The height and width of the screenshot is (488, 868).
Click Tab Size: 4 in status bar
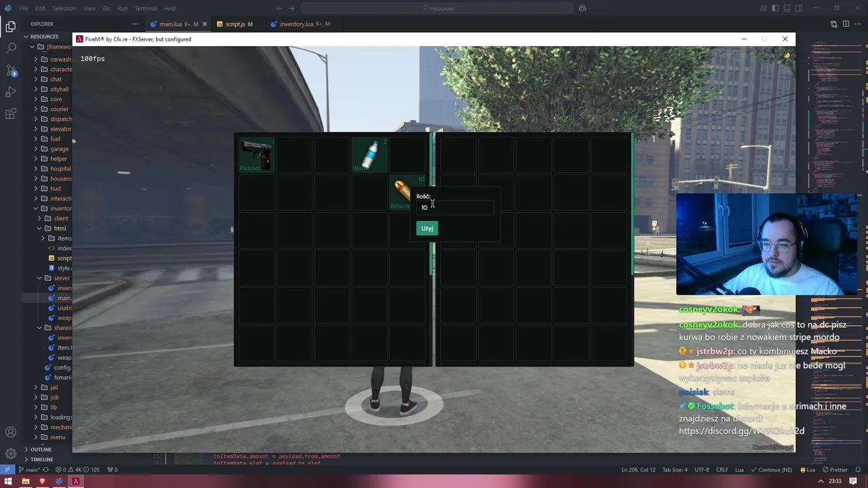point(675,470)
